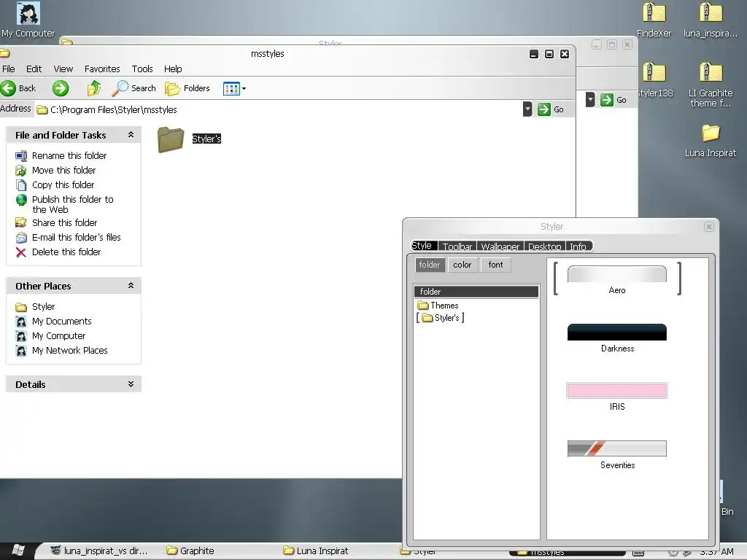Click the address path input field

[279, 109]
